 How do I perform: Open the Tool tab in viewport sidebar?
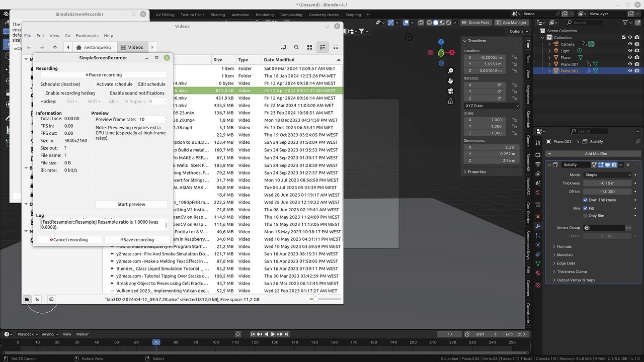528,59
